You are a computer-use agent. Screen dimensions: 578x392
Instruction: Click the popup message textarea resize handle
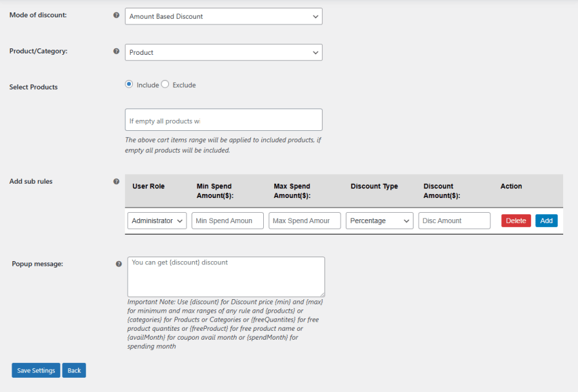(x=322, y=294)
